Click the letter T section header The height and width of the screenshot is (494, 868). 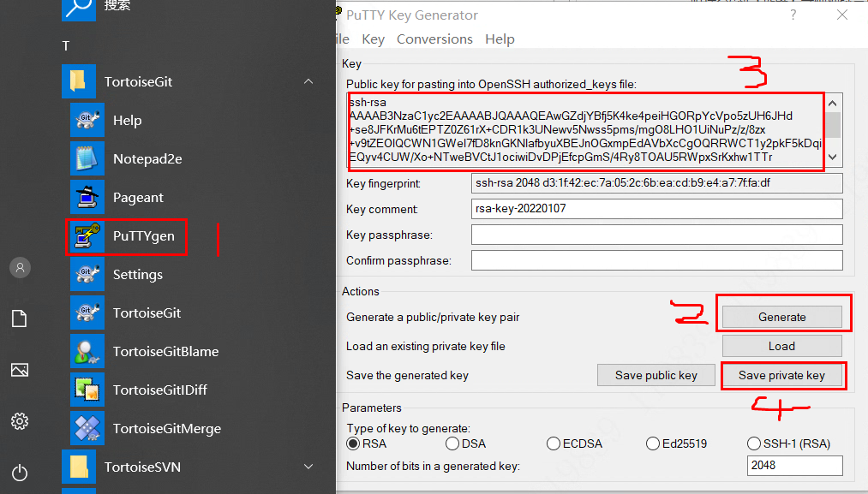point(66,46)
